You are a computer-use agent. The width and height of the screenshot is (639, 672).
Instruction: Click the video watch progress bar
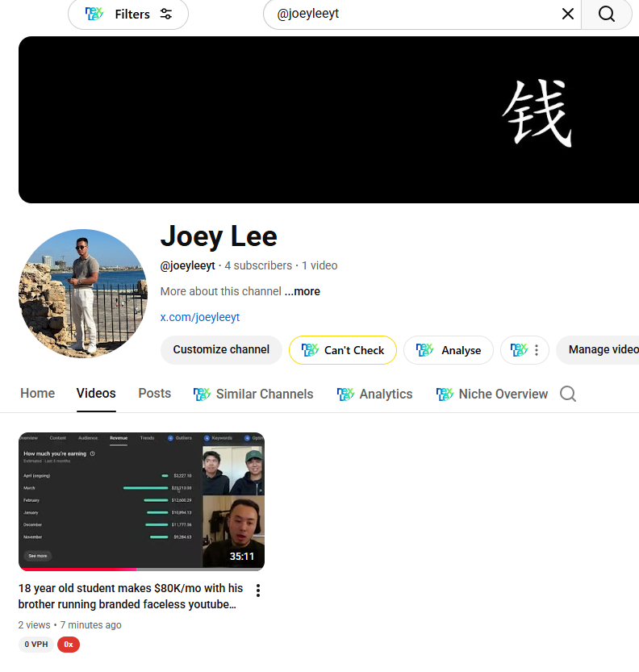pos(141,570)
